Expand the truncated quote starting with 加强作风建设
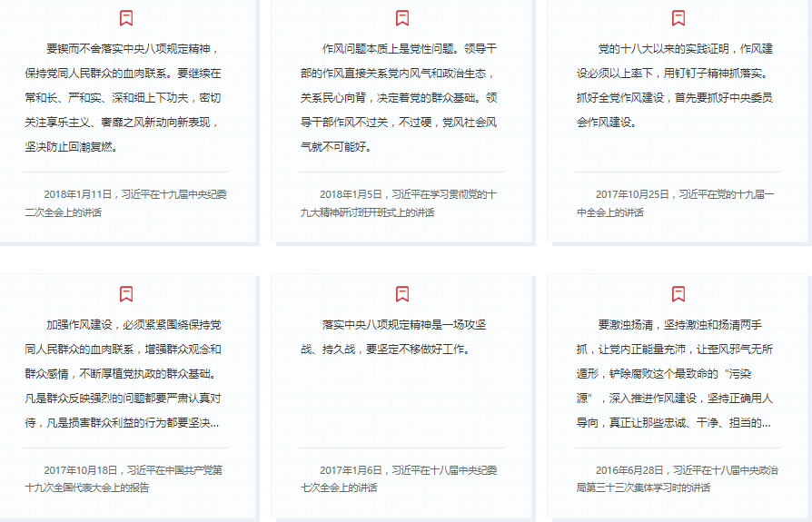This screenshot has width=812, height=522. pos(125,373)
